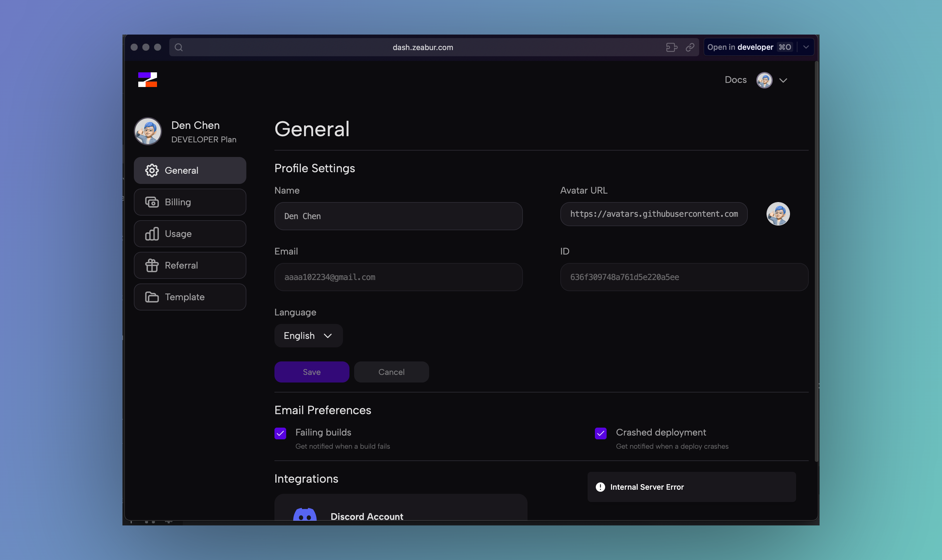942x560 pixels.
Task: Open the Billing settings page
Action: 190,202
